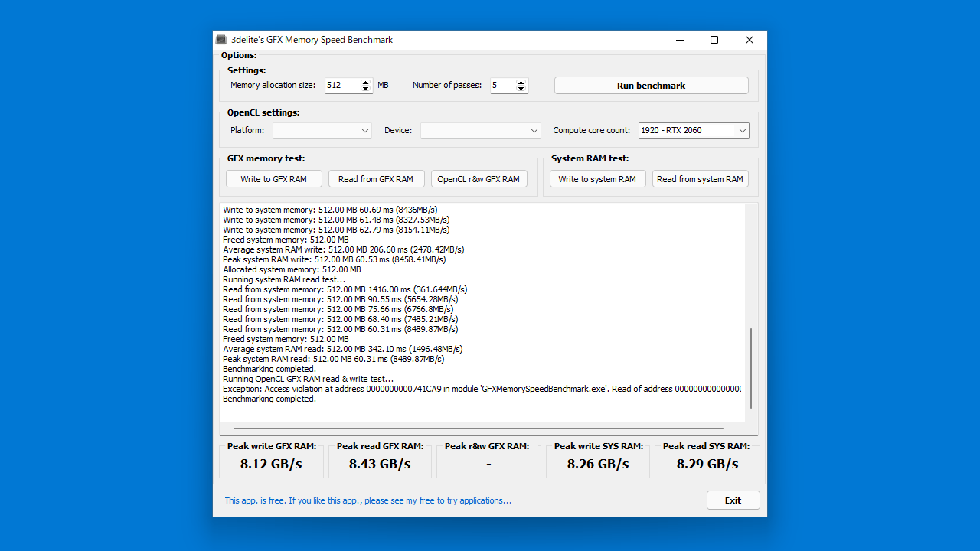Click the Number of passes field
980x551 pixels.
(502, 86)
